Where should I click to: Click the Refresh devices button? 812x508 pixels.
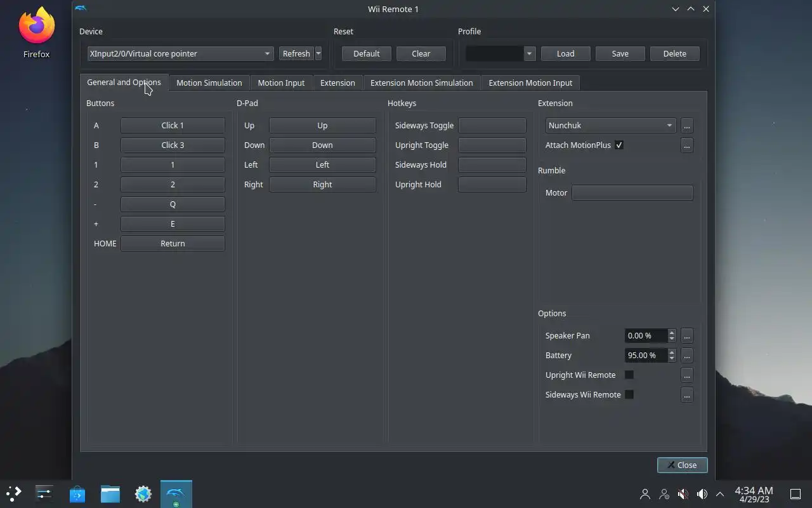(296, 54)
